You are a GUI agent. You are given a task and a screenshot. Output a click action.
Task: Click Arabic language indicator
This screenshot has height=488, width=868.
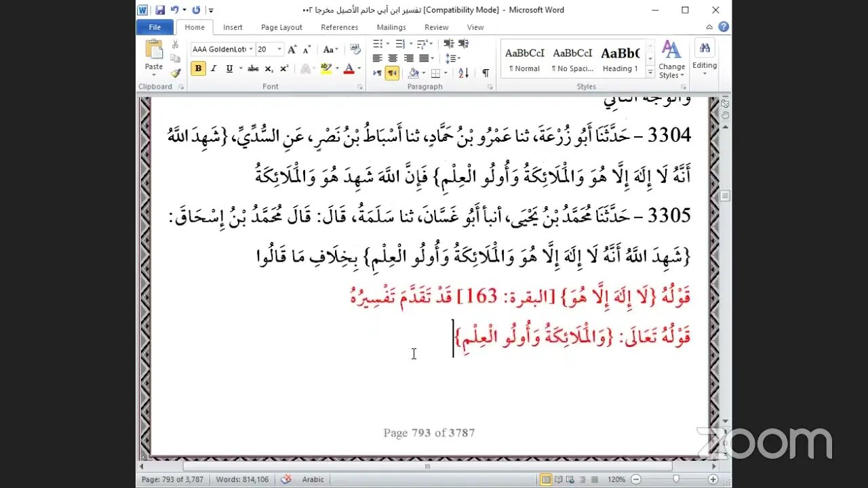tap(313, 479)
